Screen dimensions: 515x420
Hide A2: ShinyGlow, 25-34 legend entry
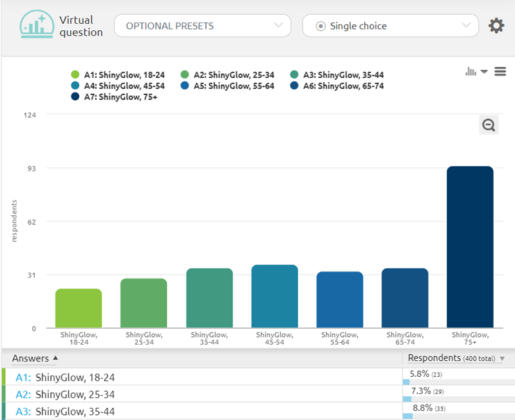[x=228, y=75]
